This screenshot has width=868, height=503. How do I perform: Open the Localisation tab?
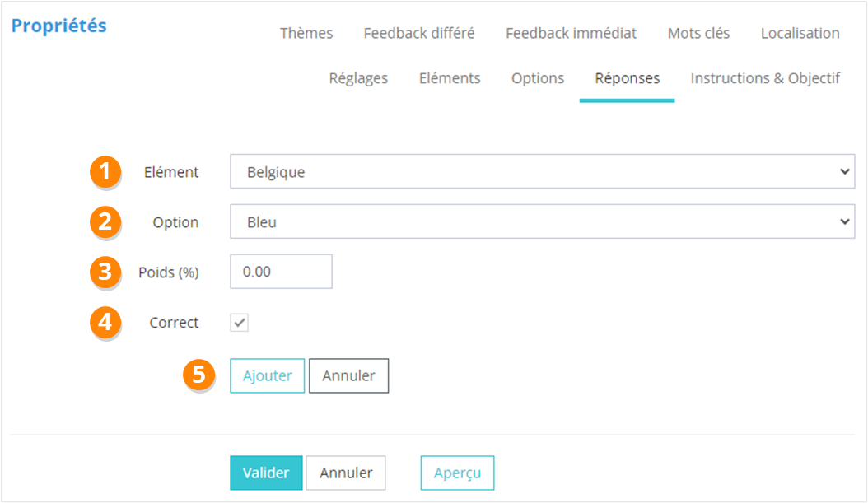800,34
